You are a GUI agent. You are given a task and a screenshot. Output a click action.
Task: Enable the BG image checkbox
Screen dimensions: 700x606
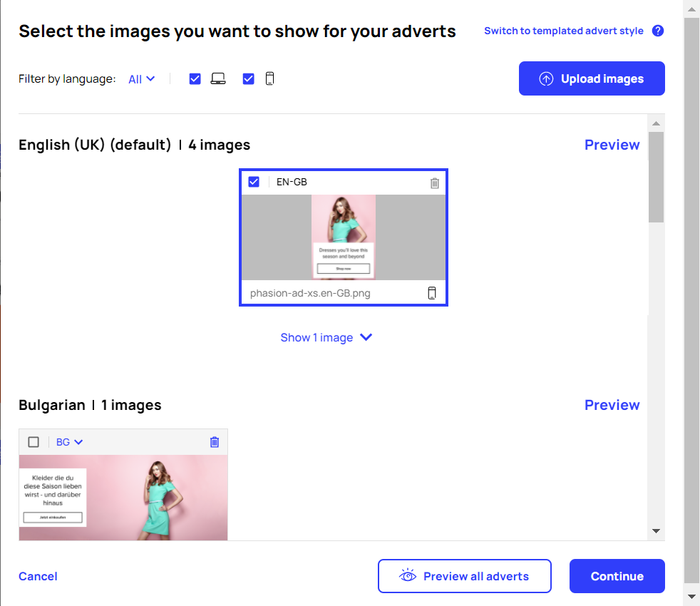[x=33, y=442]
